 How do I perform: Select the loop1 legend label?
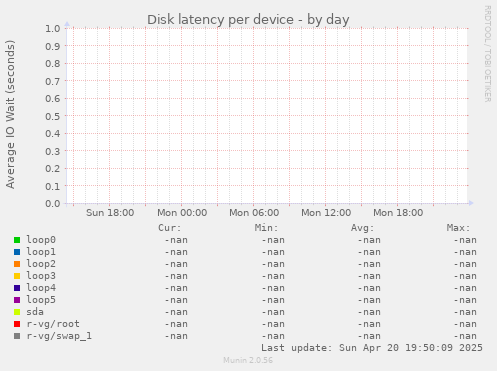[x=41, y=252]
